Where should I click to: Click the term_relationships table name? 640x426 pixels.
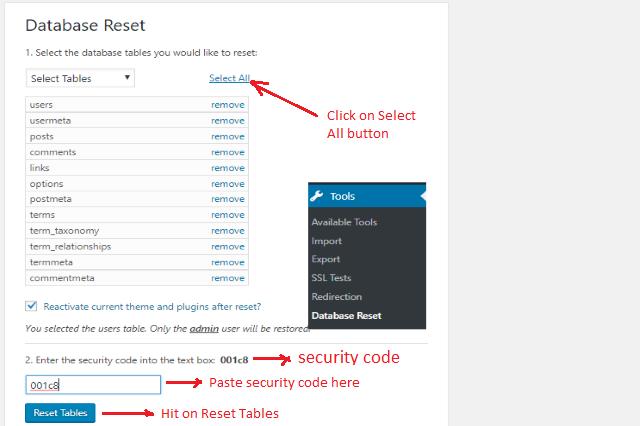pyautogui.click(x=70, y=247)
